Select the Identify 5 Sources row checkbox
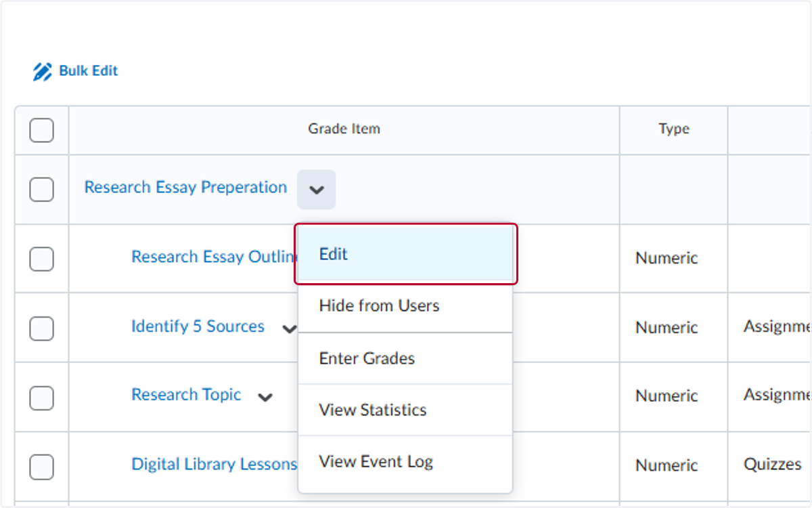 pos(41,329)
